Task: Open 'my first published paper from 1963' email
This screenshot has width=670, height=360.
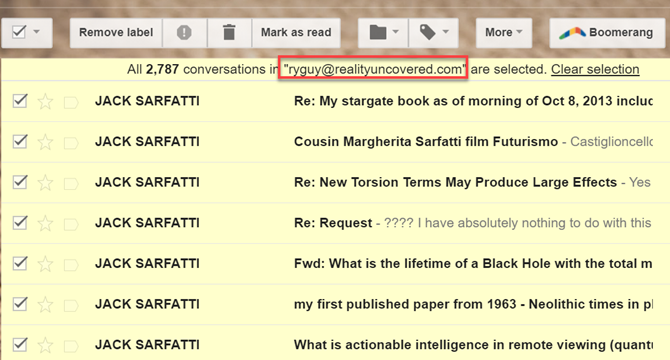Action: click(x=473, y=304)
